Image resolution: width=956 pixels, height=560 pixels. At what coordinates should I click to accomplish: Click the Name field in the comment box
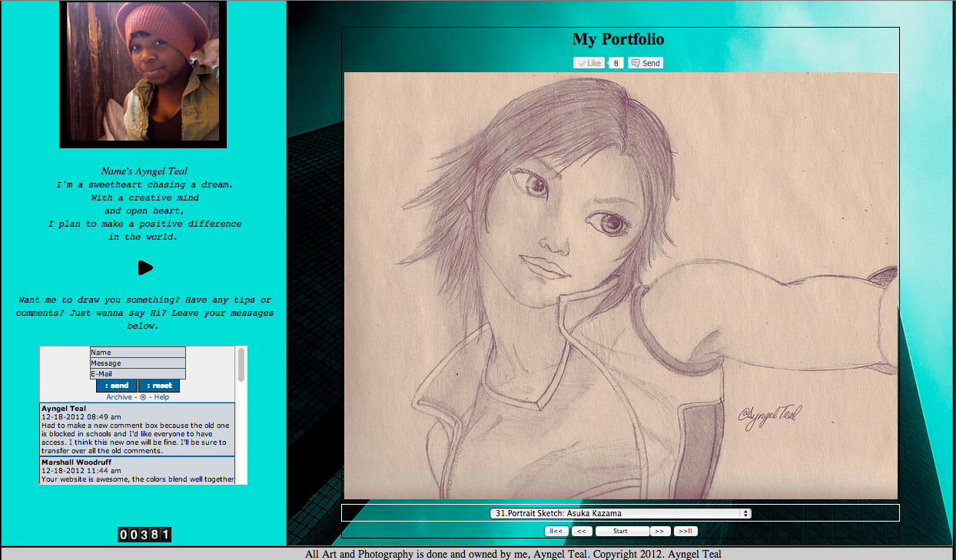[138, 353]
